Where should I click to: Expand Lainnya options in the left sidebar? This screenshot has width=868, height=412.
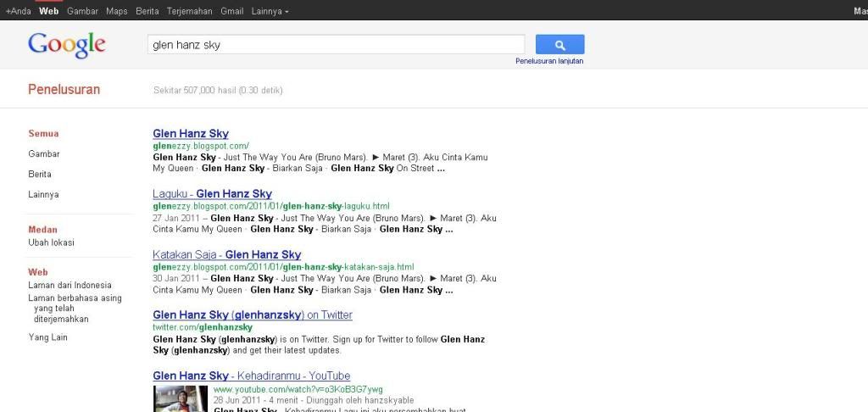43,194
